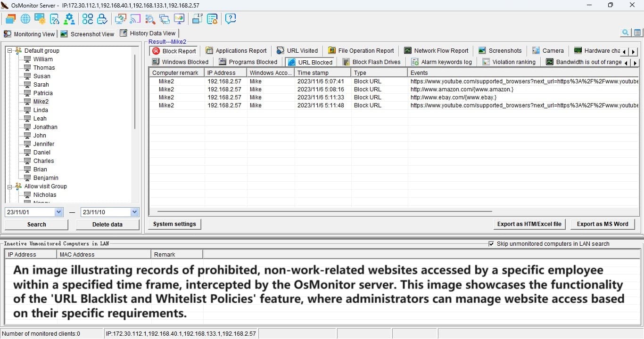
Task: Sort by the Time stamp column header
Action: [323, 73]
